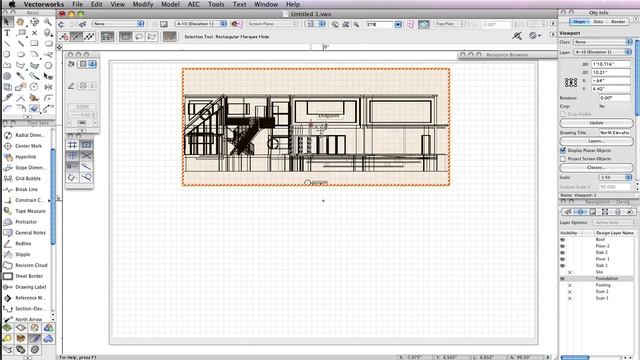The image size is (640, 360).
Task: Open the Screen Plane dropdown
Action: click(x=272, y=24)
